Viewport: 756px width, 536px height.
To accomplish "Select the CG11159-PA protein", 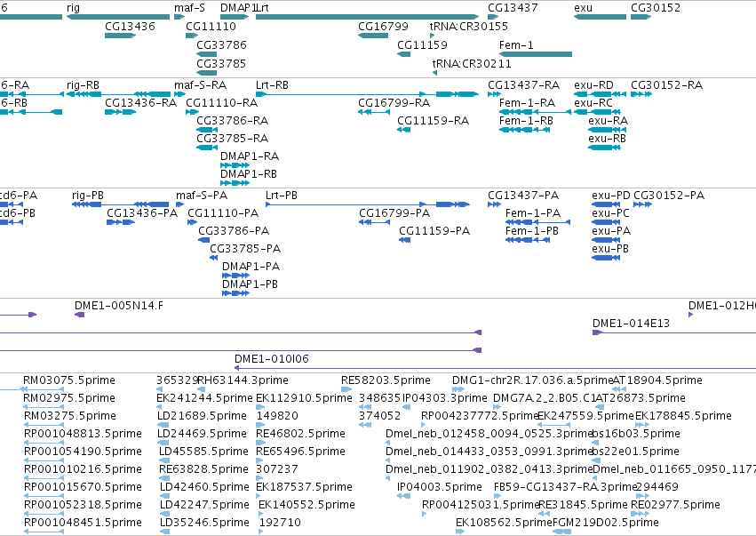I will [404, 240].
